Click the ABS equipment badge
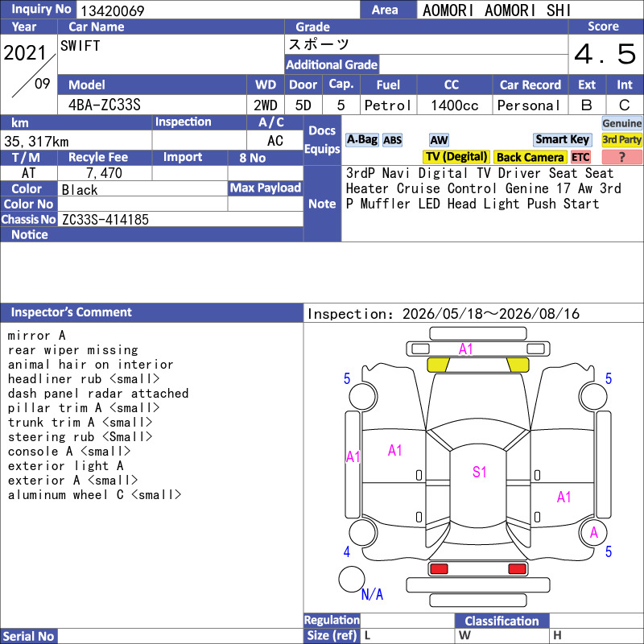This screenshot has height=644, width=644. pyautogui.click(x=392, y=140)
